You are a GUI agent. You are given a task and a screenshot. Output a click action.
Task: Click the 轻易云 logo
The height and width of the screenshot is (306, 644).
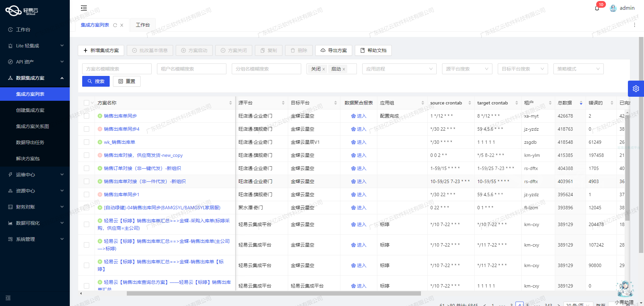click(22, 11)
